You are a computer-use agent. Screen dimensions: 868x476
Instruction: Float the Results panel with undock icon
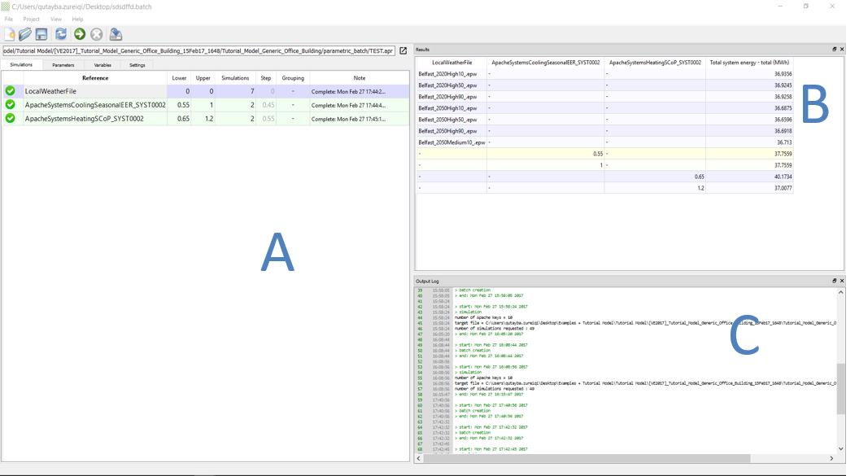point(834,50)
